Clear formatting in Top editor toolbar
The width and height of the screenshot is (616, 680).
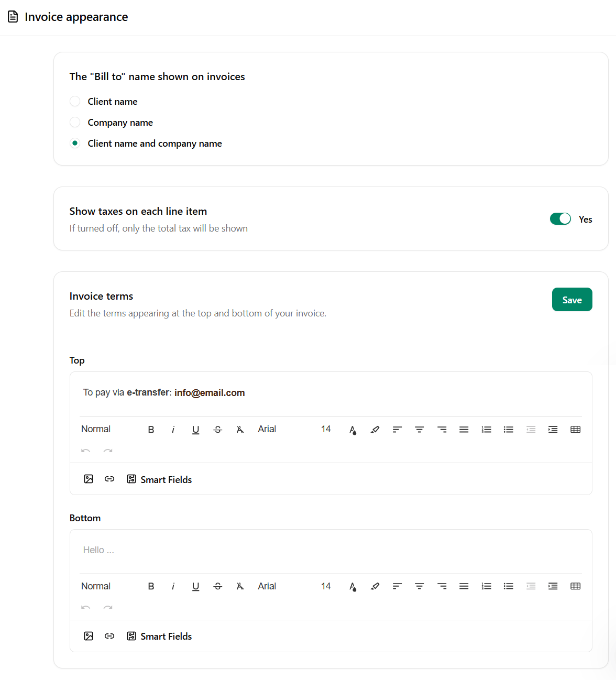click(x=240, y=430)
